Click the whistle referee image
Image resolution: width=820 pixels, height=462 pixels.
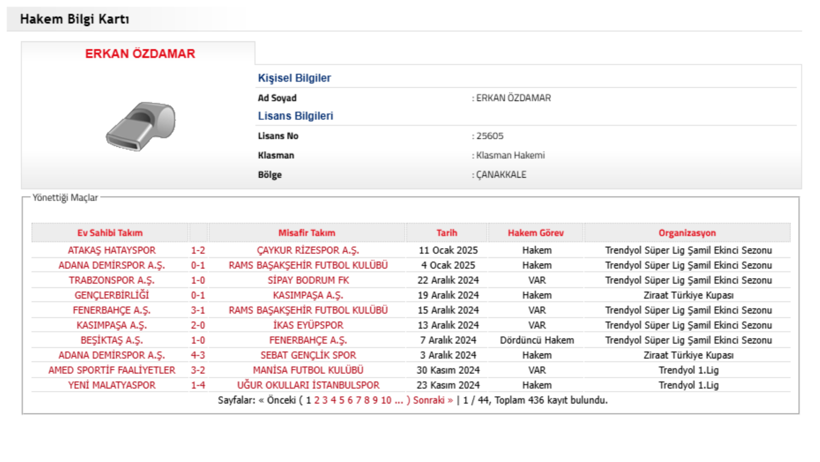click(140, 127)
